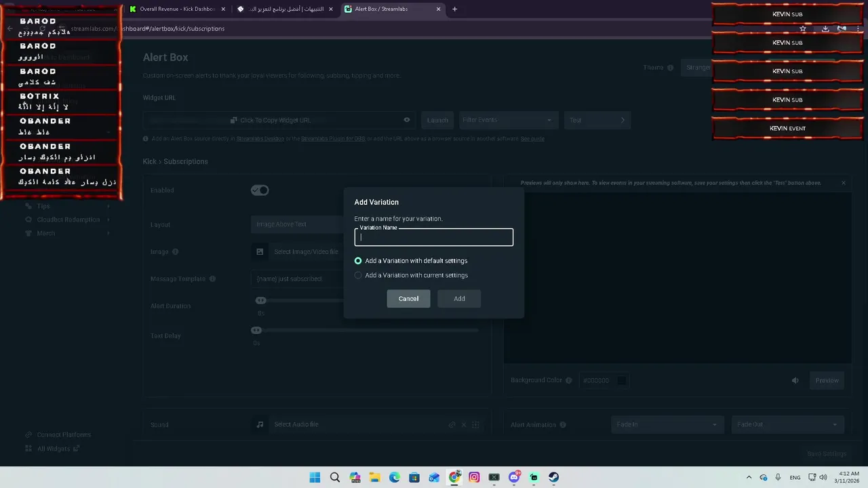
Task: Open the sound media gallery grid icon
Action: point(475,425)
